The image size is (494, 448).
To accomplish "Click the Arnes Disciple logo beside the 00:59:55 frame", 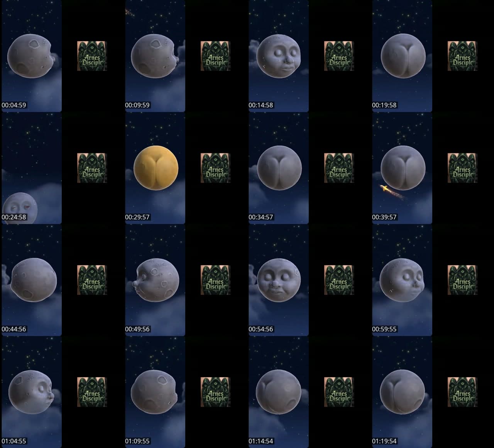I will point(462,280).
